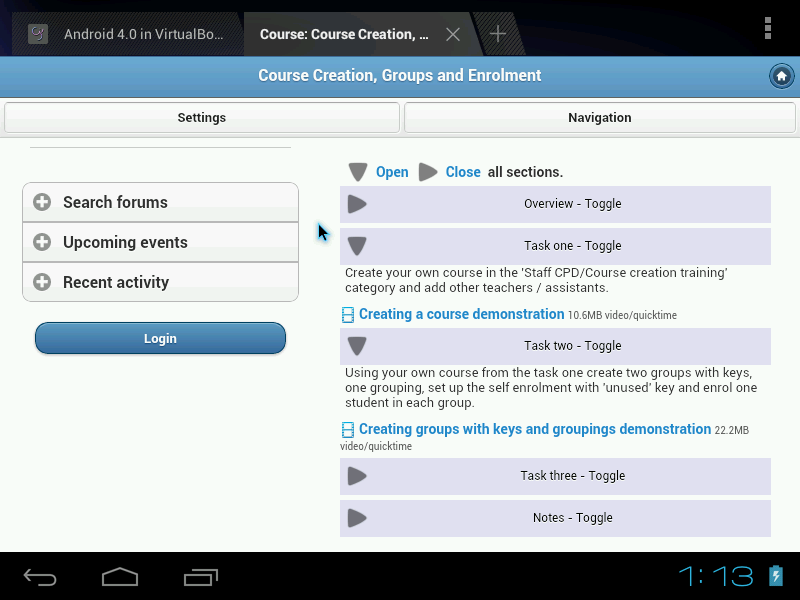800x600 pixels.
Task: Open the Navigation menu button
Action: pyautogui.click(x=599, y=117)
